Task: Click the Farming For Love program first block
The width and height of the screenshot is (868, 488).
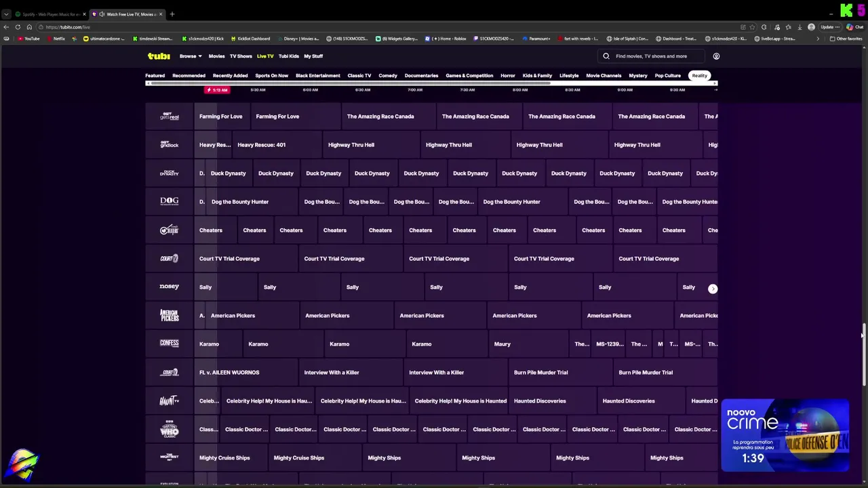Action: 221,117
